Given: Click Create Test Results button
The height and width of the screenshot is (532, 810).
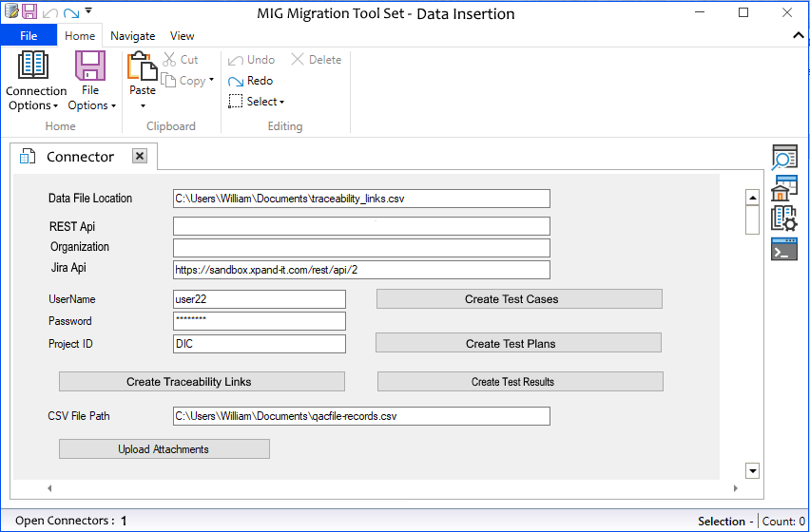Looking at the screenshot, I should click(520, 382).
